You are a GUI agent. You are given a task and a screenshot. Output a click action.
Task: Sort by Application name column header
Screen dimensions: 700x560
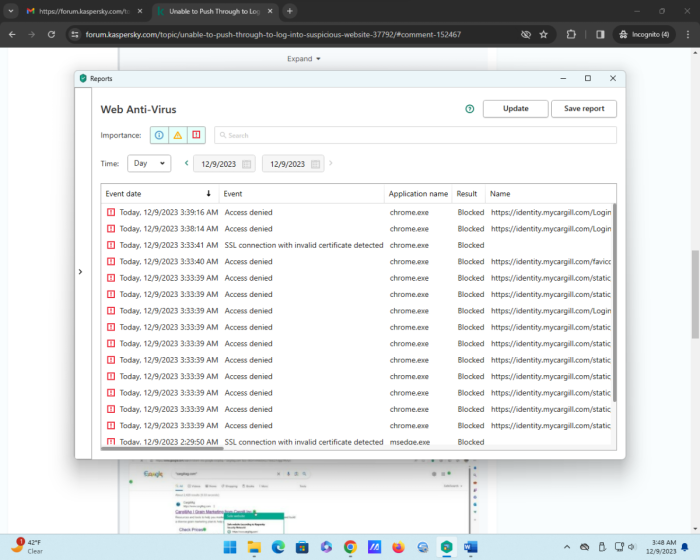click(x=418, y=194)
